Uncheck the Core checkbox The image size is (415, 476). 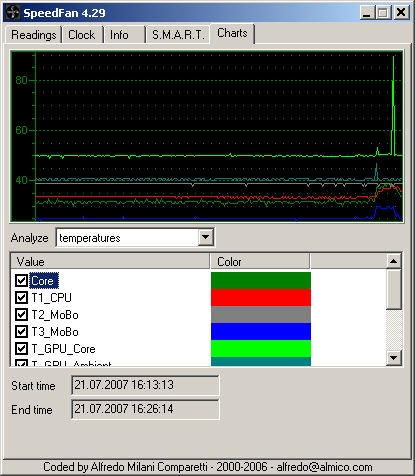(x=21, y=280)
